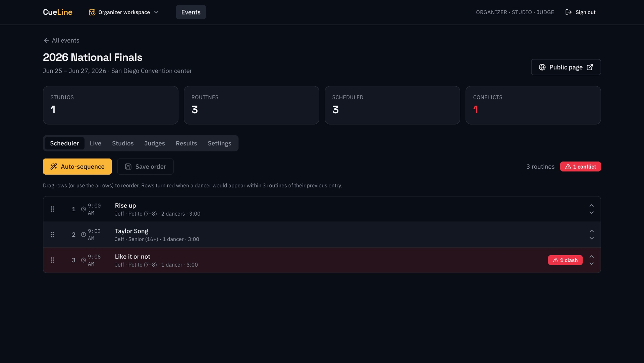Click the drag handle for Rise up
The height and width of the screenshot is (363, 644).
pyautogui.click(x=52, y=209)
